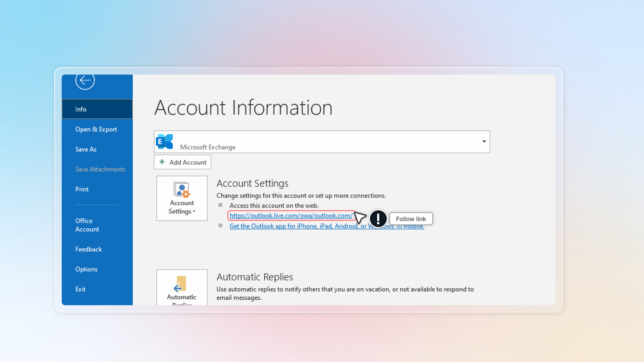644x362 pixels.
Task: Click the Automatic Replies door arrow icon
Action: click(180, 284)
